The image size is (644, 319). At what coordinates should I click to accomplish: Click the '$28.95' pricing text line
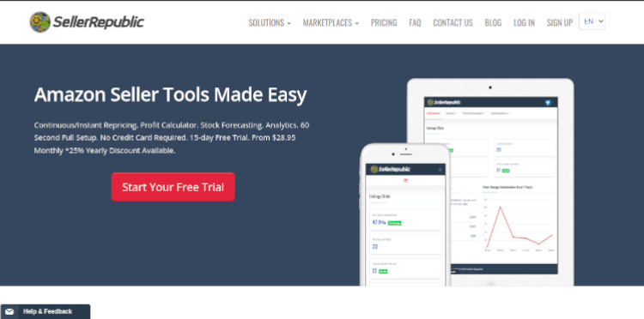coord(165,138)
